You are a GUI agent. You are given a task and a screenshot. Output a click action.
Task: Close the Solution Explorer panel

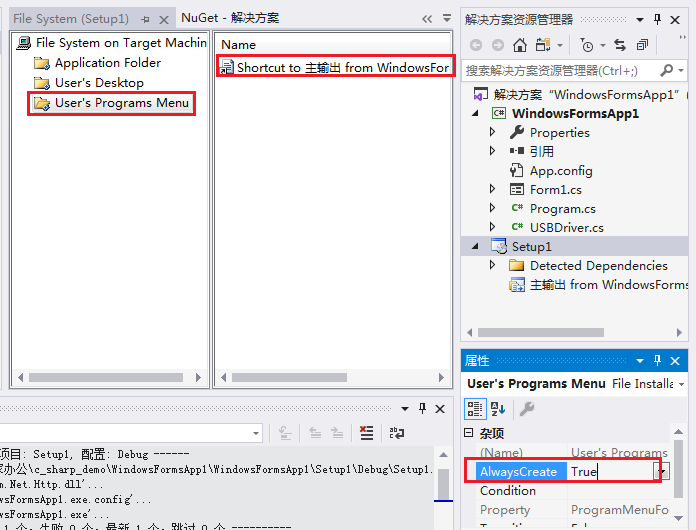click(675, 20)
